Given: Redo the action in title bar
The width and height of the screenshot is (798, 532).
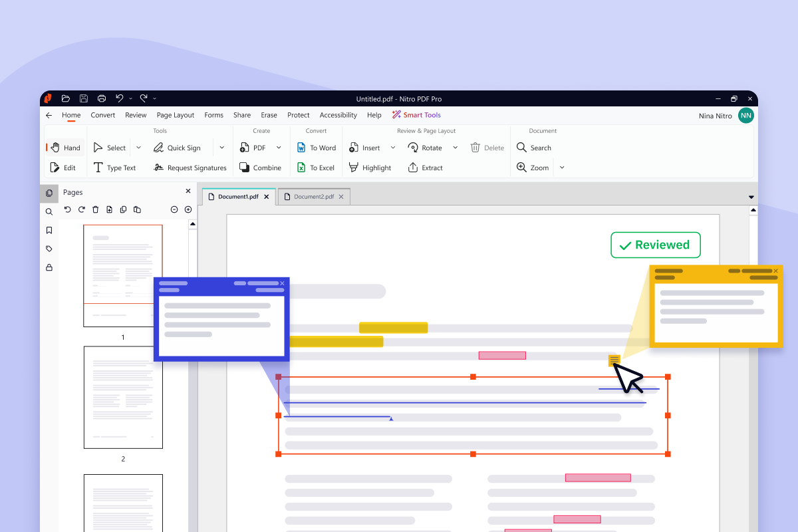Looking at the screenshot, I should pos(144,98).
